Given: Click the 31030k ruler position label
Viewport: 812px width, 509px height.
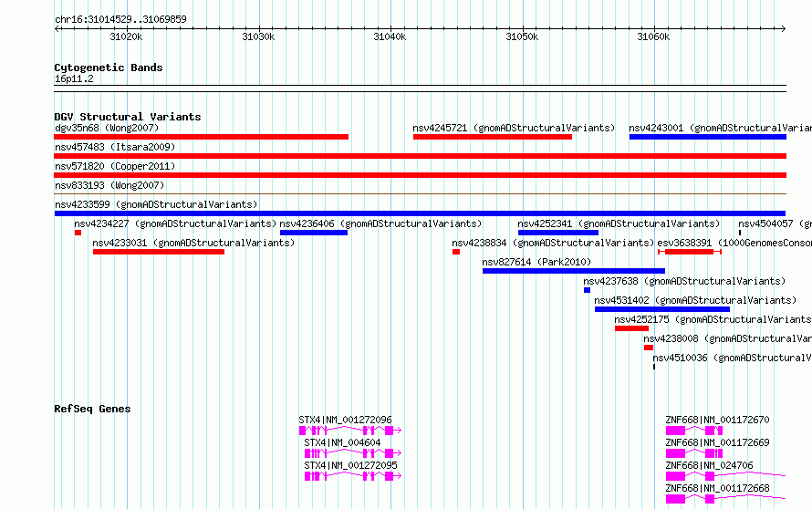Looking at the screenshot, I should 258,36.
